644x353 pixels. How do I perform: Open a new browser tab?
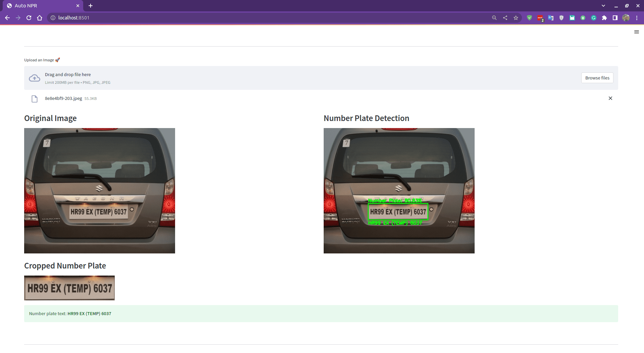pyautogui.click(x=91, y=6)
